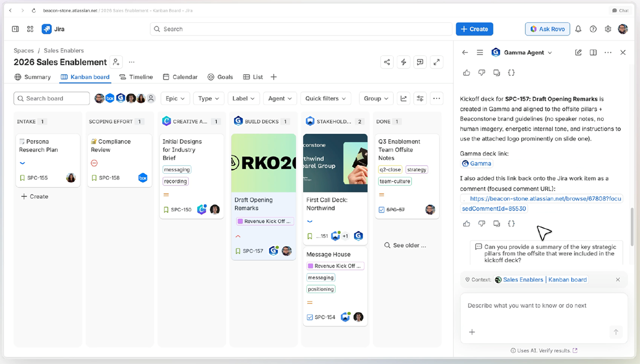Open the Draft Opening Remarks card thumbnail
The width and height of the screenshot is (640, 364).
(x=263, y=163)
